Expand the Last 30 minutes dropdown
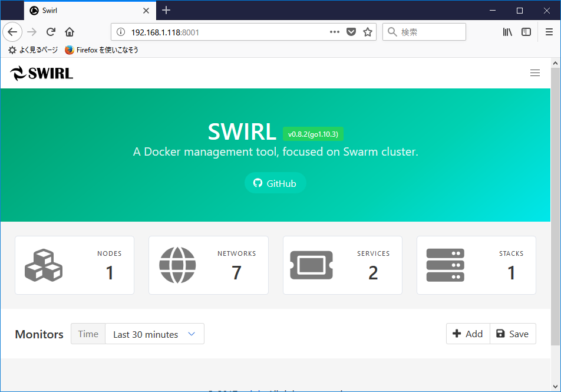The height and width of the screenshot is (392, 561). point(154,333)
